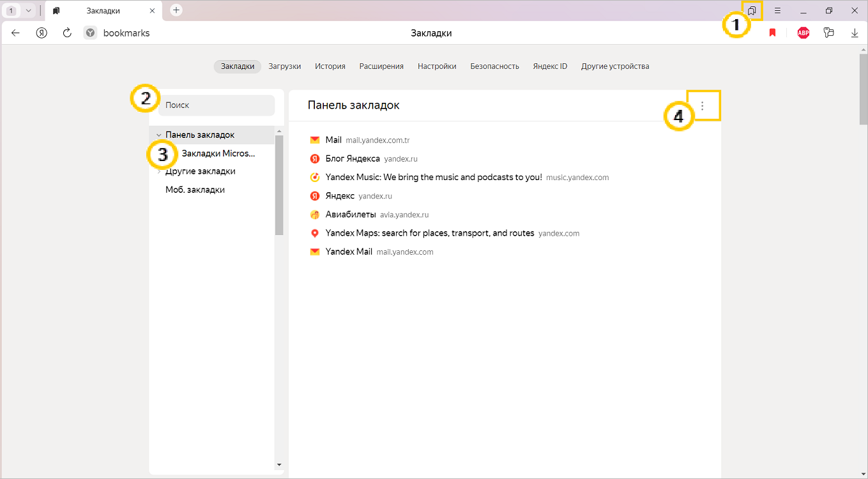Switch to the Загрузки tab
The height and width of the screenshot is (479, 868).
[x=284, y=66]
